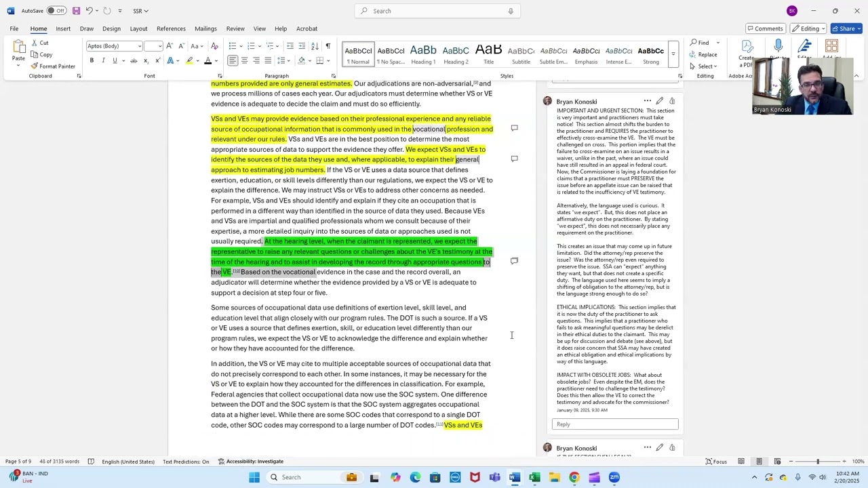868x488 pixels.
Task: Open Accessibility: Investigate in status bar
Action: coord(251,462)
